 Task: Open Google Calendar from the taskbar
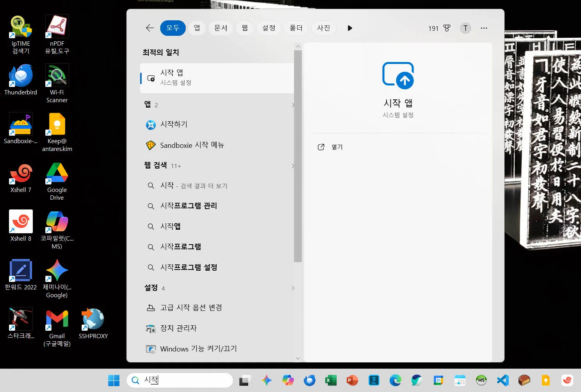coord(438,380)
